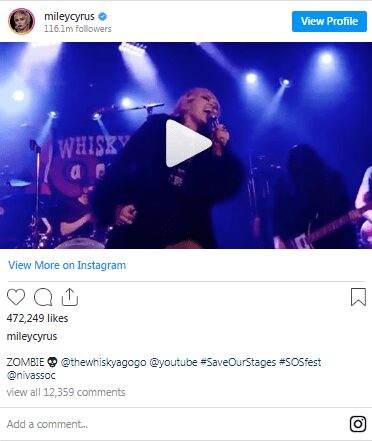Open the #SaveOurStages hashtag

238,362
